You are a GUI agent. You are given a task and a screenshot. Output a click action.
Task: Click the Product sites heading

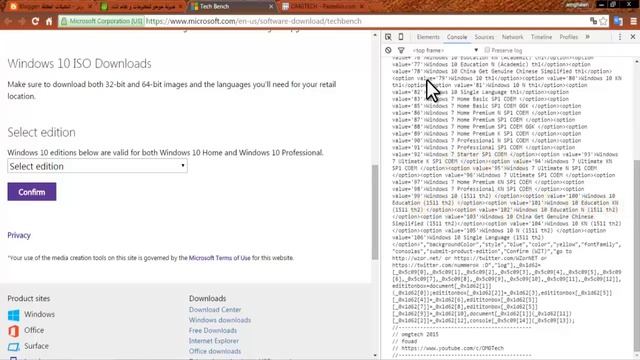tap(29, 298)
